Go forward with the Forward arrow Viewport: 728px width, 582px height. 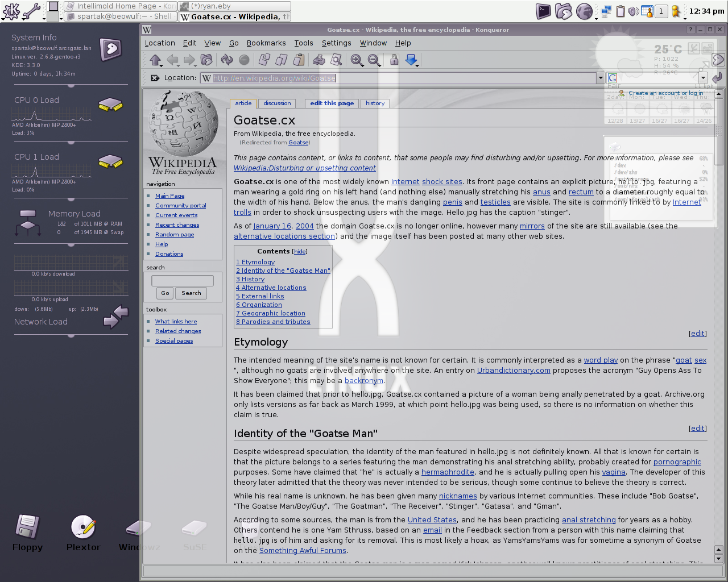[189, 60]
